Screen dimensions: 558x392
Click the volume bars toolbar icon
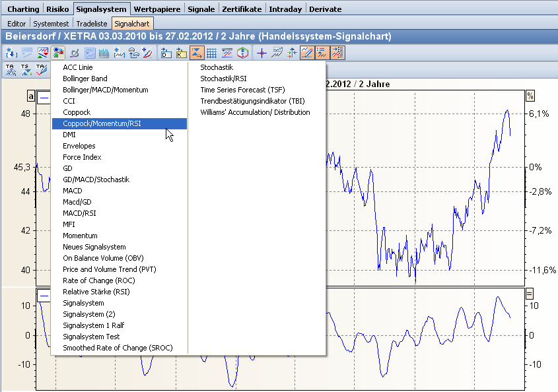click(104, 53)
